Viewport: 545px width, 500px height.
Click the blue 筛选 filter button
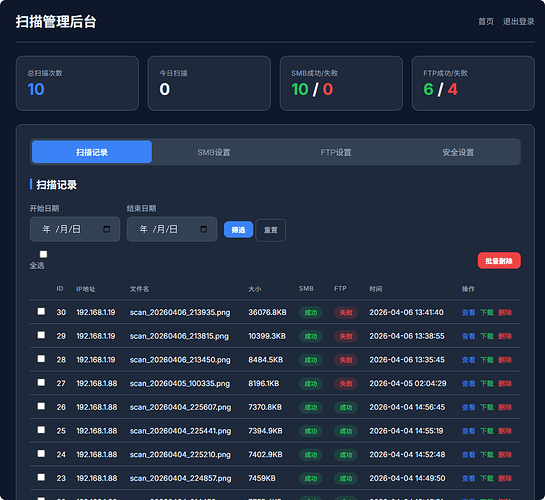coord(238,230)
